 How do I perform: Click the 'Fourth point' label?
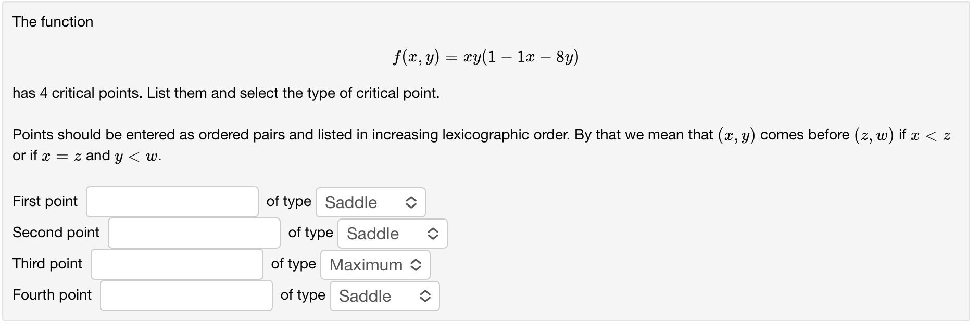pos(52,295)
